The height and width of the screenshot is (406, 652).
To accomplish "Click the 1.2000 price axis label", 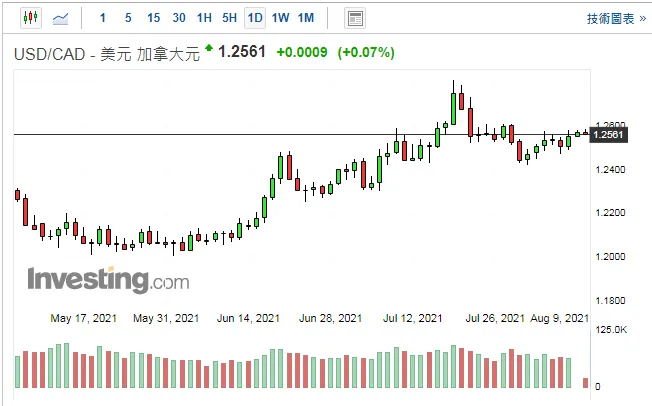I will 610,256.
